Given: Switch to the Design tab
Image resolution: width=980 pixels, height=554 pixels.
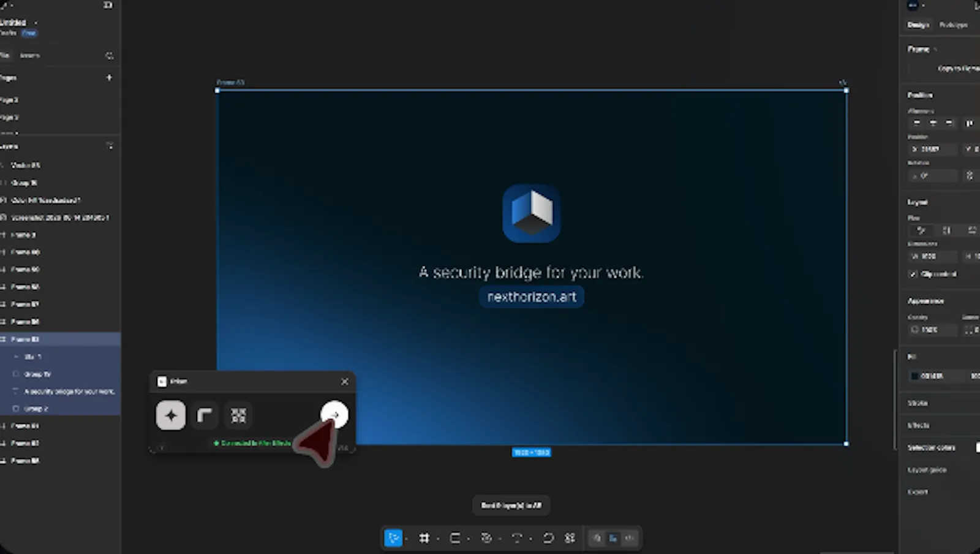Looking at the screenshot, I should (918, 25).
